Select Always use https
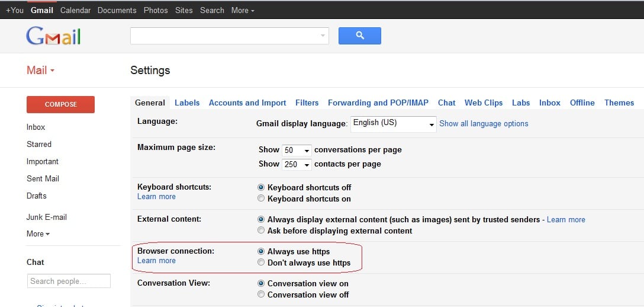Screen dimensions: 644x307 click(x=261, y=251)
